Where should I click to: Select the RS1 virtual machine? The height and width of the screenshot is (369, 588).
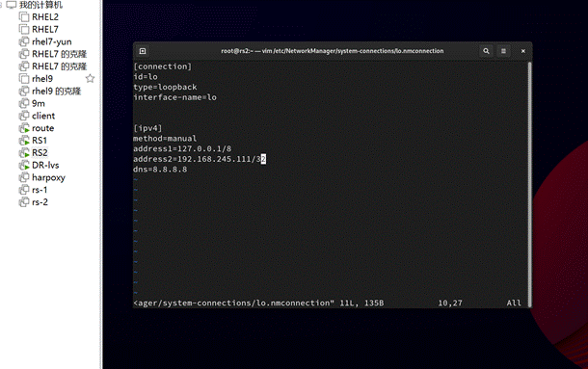40,141
